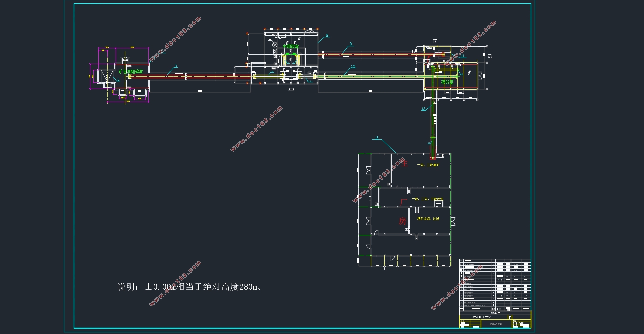Screen dimensions: 644x334
Task: Click the yellow label 一段、二段、三段浮选
Action: 427,199
